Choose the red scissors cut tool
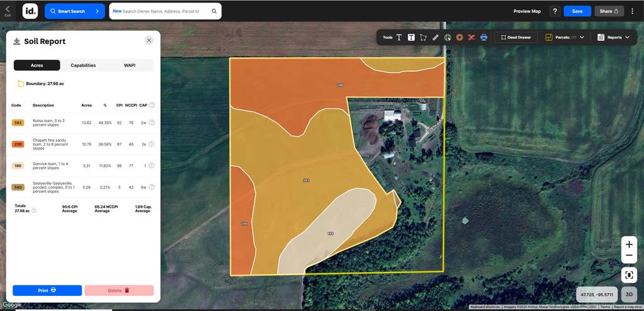This screenshot has height=311, width=644. [472, 37]
